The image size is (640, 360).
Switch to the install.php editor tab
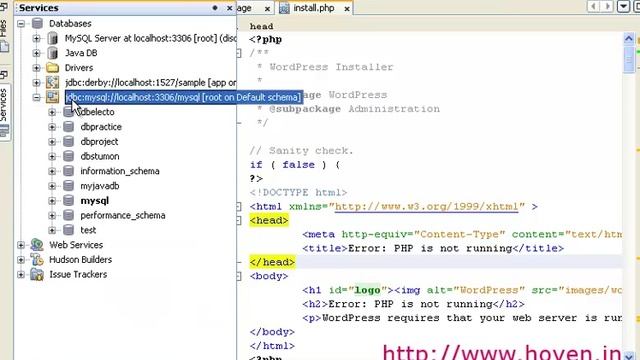[313, 8]
